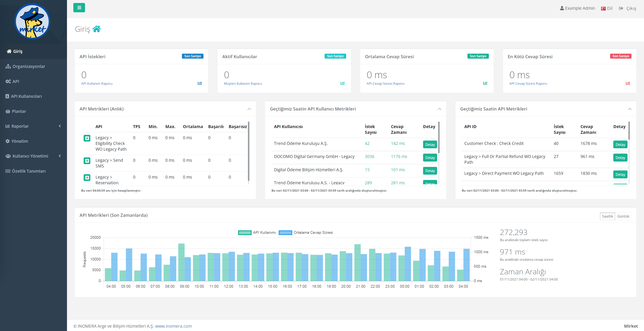This screenshot has height=331, width=644.
Task: Open the Müşteri Kullanım Raporu link
Action: (243, 83)
